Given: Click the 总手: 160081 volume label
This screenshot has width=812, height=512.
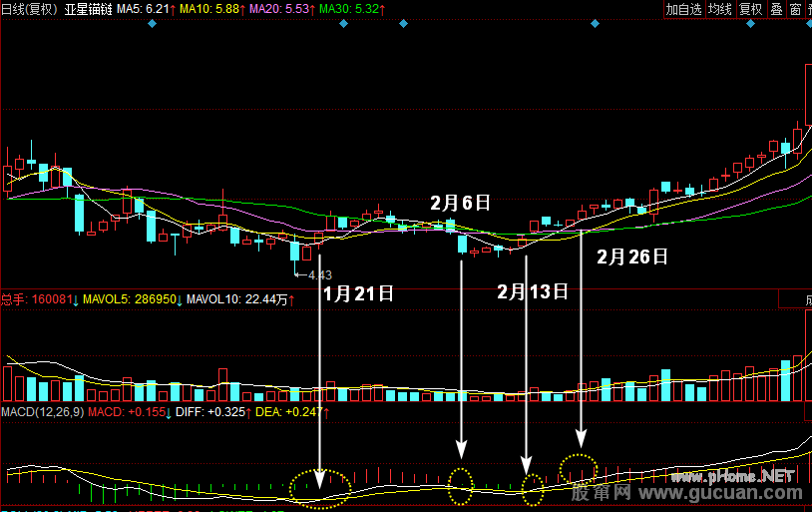Looking at the screenshot, I should pyautogui.click(x=40, y=299).
